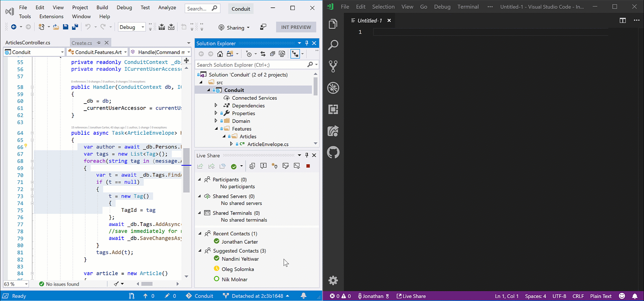
Task: Open Search in VS Code activity bar
Action: [333, 45]
